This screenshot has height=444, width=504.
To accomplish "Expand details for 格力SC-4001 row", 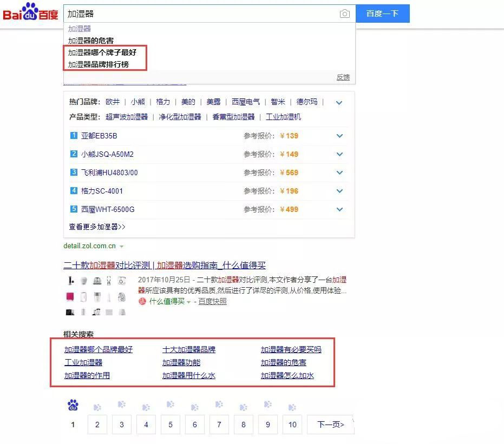I will pos(339,191).
